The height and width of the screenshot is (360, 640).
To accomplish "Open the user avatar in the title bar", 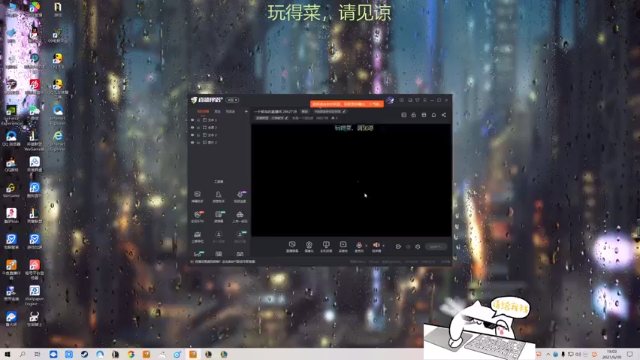I will tap(390, 100).
